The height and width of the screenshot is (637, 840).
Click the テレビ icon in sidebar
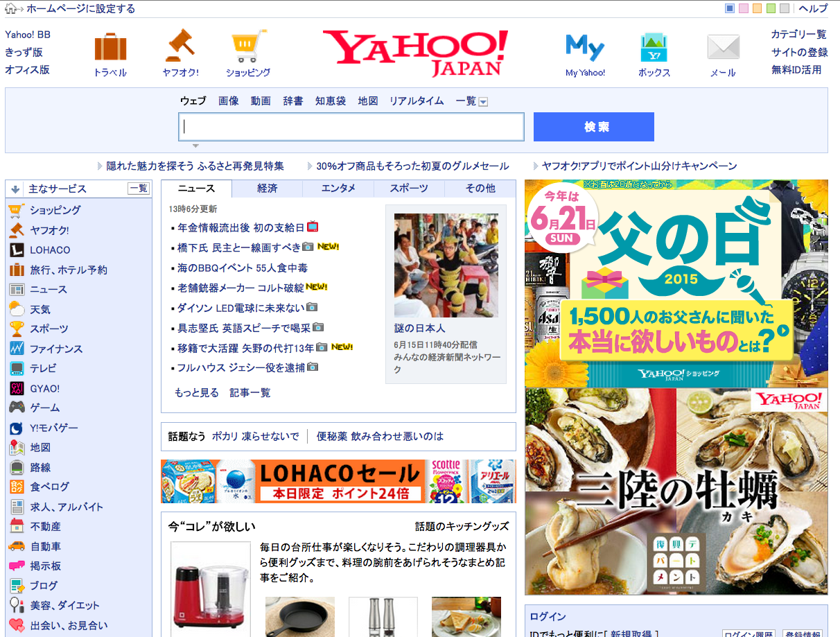pos(17,368)
